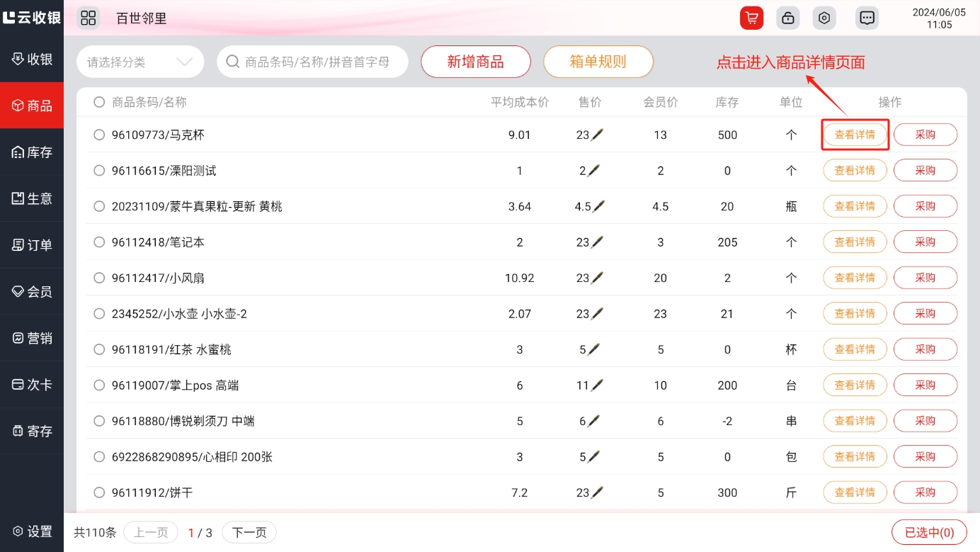Click 采购 for 饼干 row
This screenshot has height=552, width=980.
(925, 492)
